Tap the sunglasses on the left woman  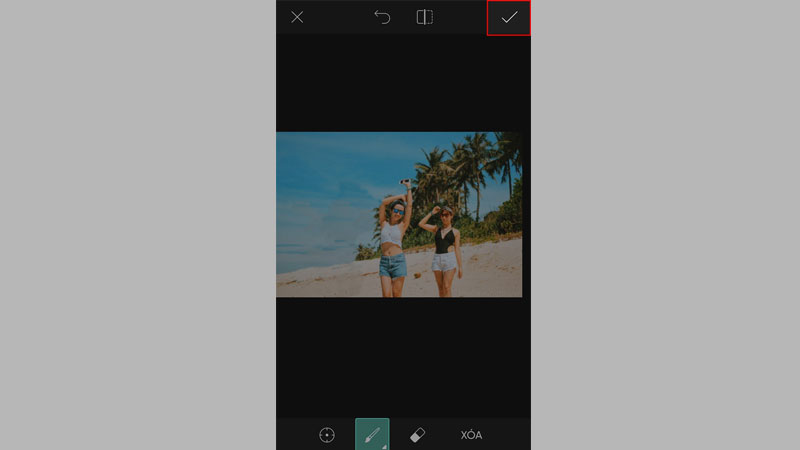396,211
